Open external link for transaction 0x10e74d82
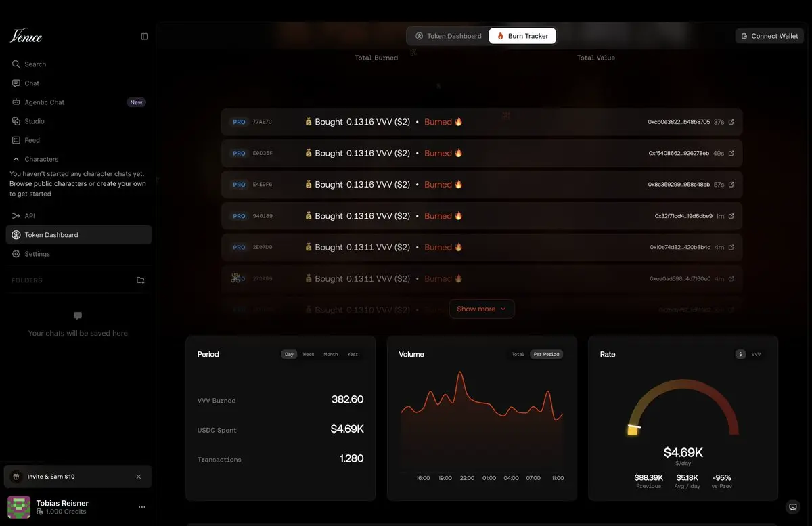Image resolution: width=812 pixels, height=526 pixels. tap(731, 248)
